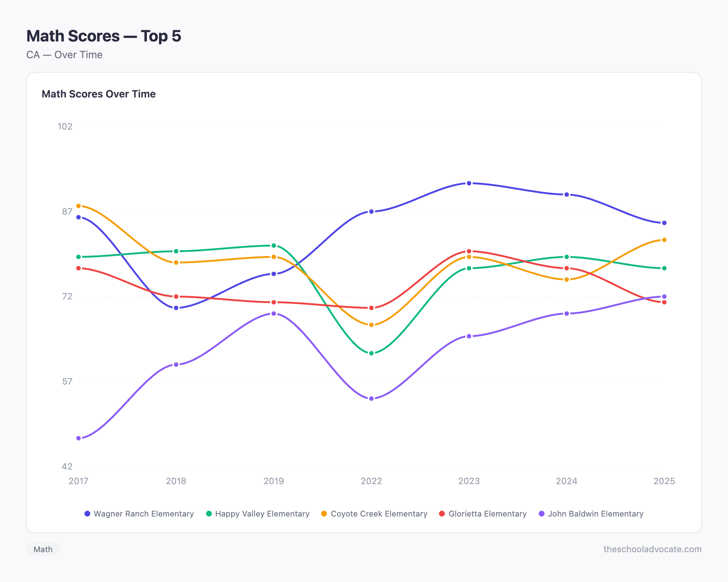Click the purple dot beside John Baldwin Elementary
The image size is (728, 582).
pos(541,514)
